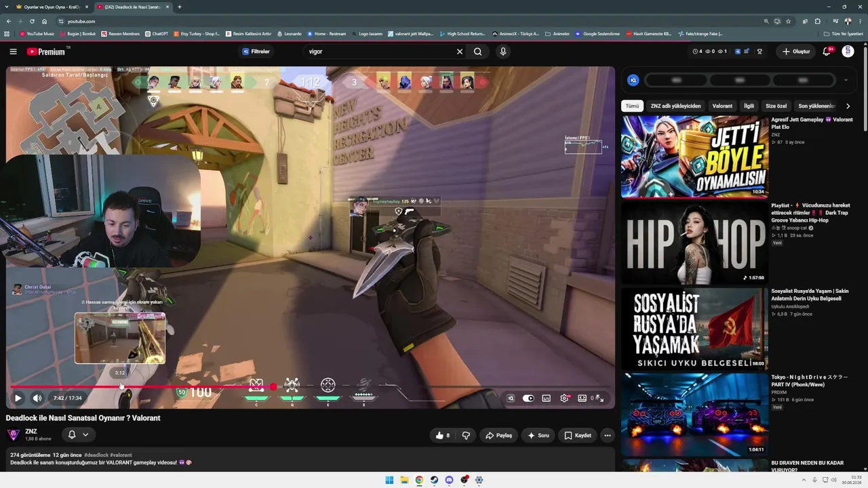Image resolution: width=868 pixels, height=488 pixels.
Task: Open the ZNZ channel name link
Action: point(31,431)
